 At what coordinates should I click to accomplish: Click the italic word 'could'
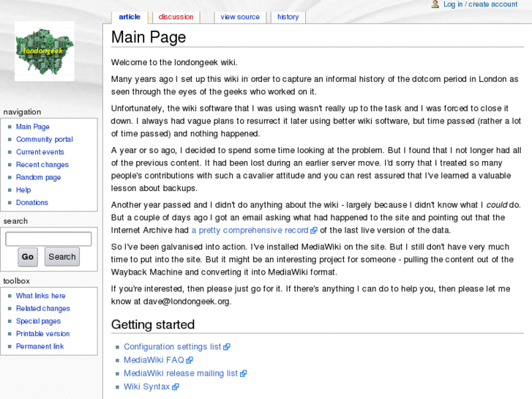coord(497,205)
